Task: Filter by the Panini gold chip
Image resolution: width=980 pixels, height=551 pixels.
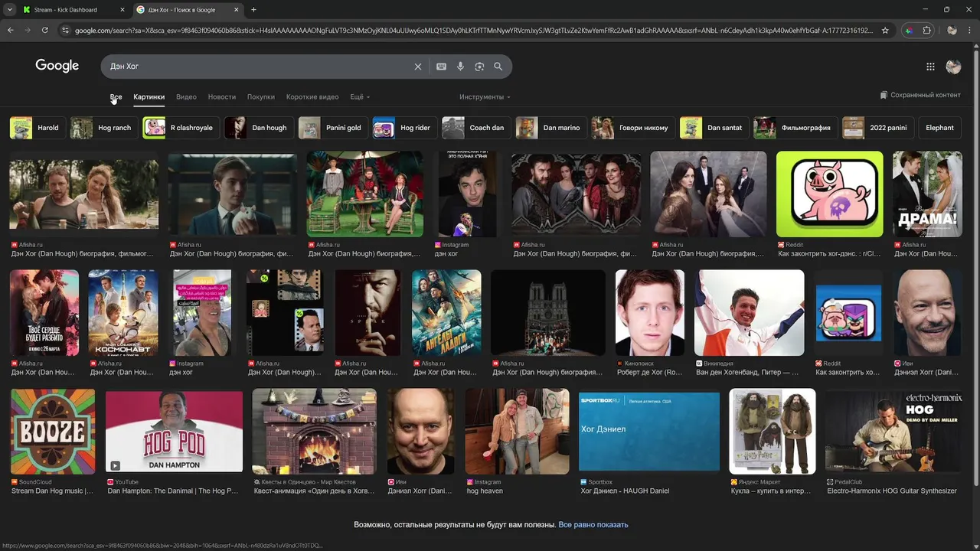Action: click(332, 128)
